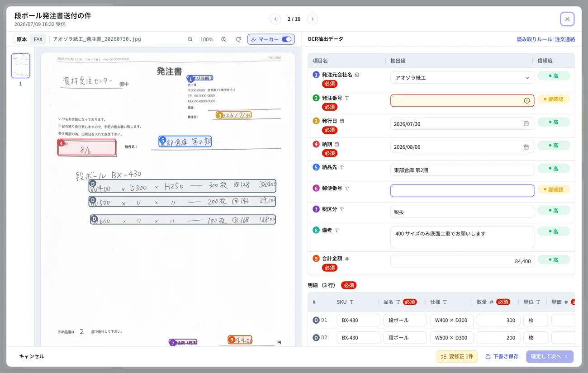Open page 1 thumbnail
This screenshot has height=373, width=588.
pyautogui.click(x=21, y=66)
